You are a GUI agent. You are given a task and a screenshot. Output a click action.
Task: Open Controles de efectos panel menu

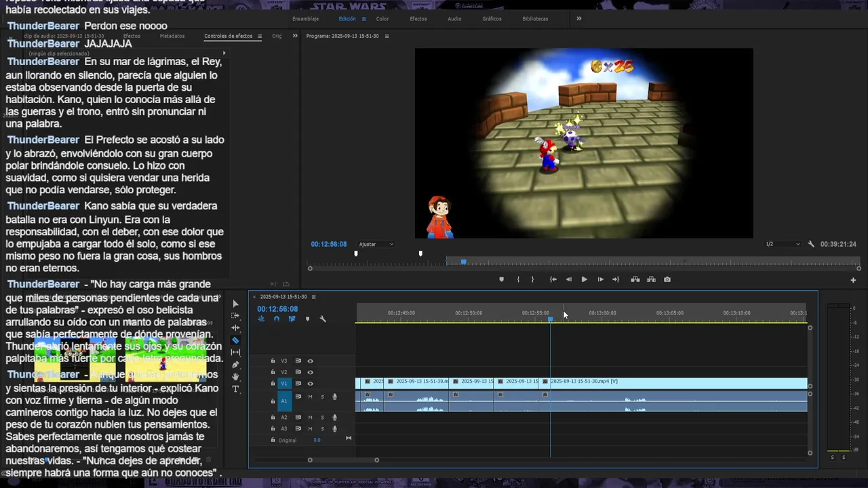coord(260,36)
